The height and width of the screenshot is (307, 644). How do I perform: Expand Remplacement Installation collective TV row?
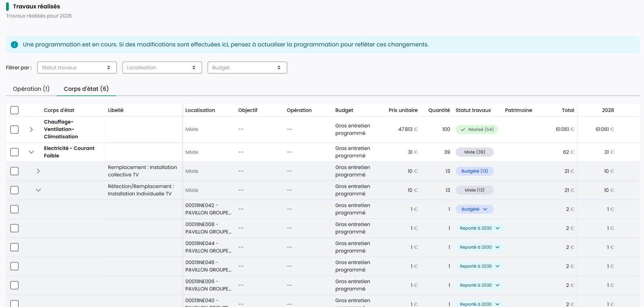pos(38,171)
